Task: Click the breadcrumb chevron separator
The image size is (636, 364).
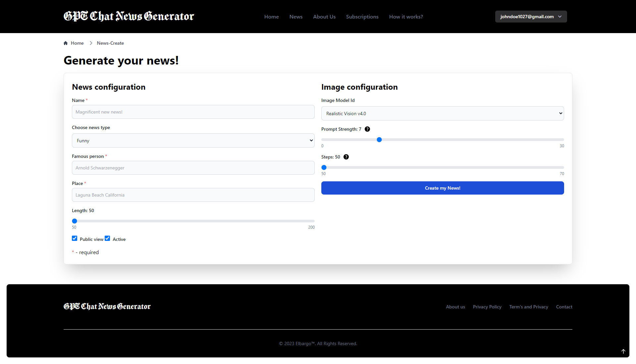Action: click(91, 43)
